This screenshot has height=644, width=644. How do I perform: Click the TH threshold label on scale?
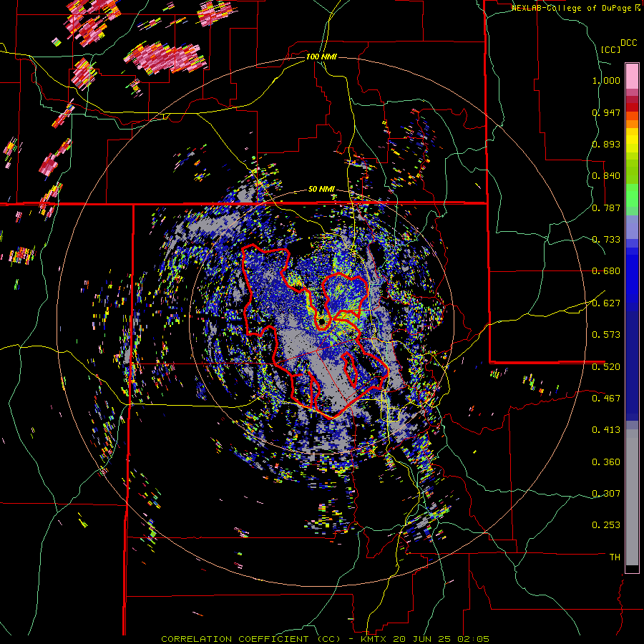click(x=615, y=557)
